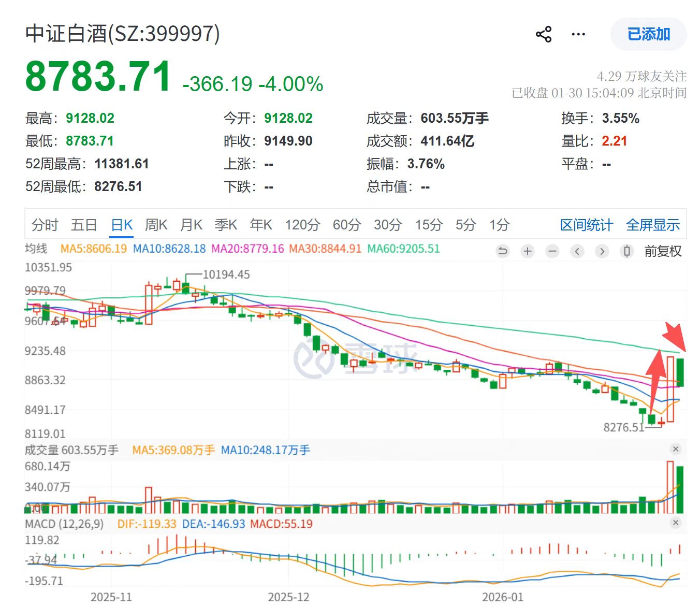Zoom in the chart with plus icon
Screen dimensions: 700x607
tap(528, 251)
